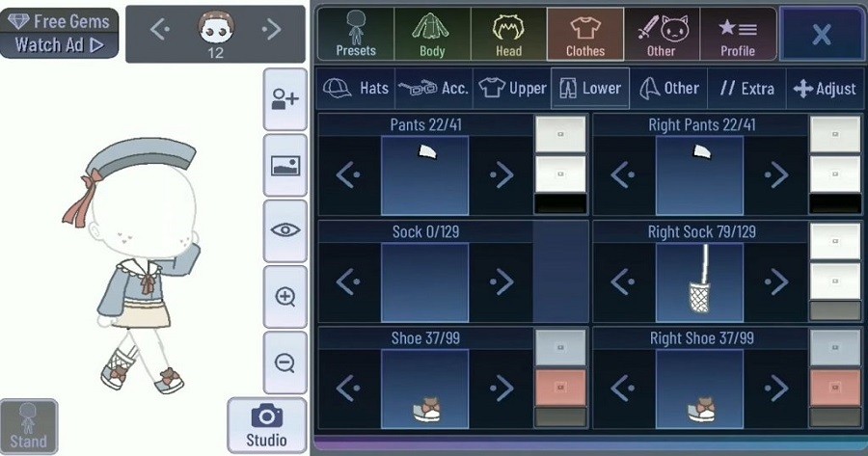Open the Profile tab
This screenshot has width=868, height=456.
coord(738,35)
